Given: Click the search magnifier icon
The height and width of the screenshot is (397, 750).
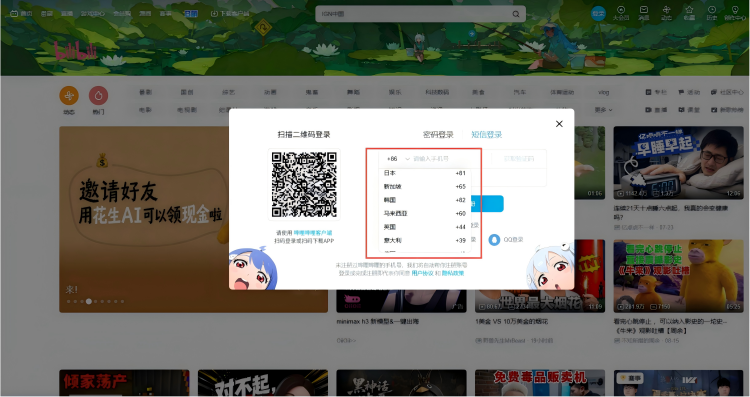Looking at the screenshot, I should point(516,14).
